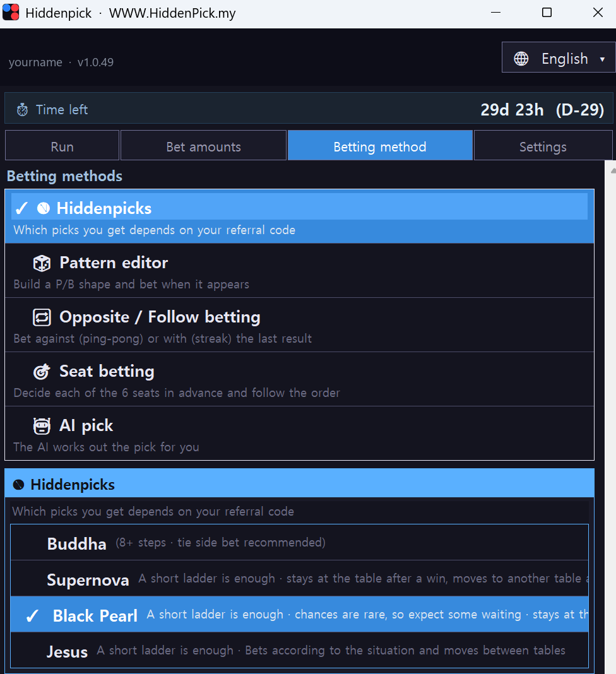Viewport: 616px width, 674px height.
Task: Select the Jesus pick option
Action: [x=299, y=651]
